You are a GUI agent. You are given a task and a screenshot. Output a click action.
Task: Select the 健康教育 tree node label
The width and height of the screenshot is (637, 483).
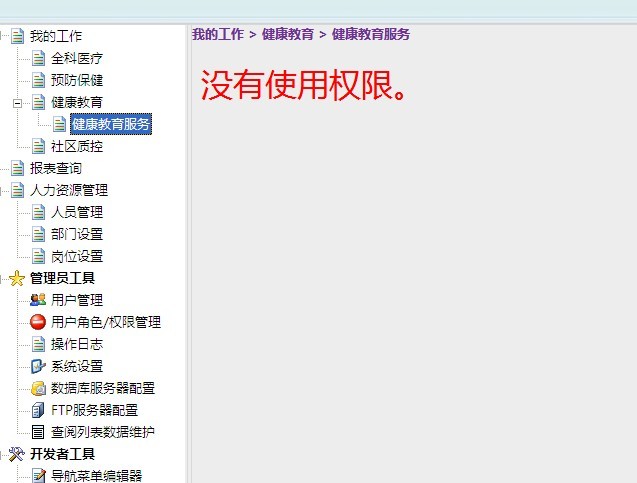[77, 102]
